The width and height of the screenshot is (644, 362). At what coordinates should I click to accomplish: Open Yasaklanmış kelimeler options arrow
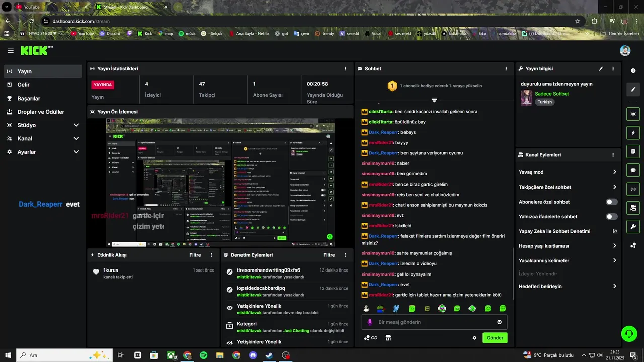point(614,261)
